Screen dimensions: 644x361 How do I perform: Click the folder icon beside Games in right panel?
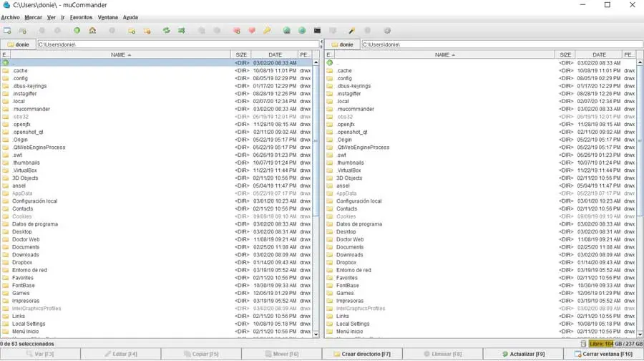click(329, 293)
